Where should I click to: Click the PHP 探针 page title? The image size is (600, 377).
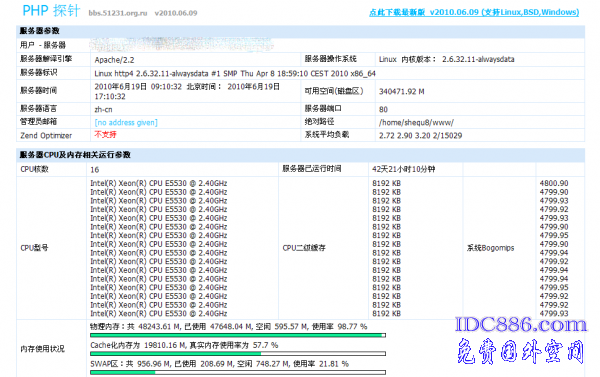click(x=51, y=10)
